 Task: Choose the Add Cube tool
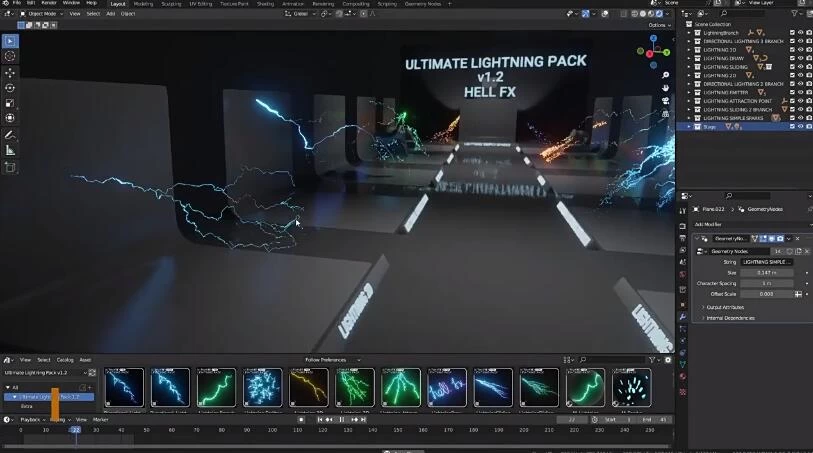(10, 167)
